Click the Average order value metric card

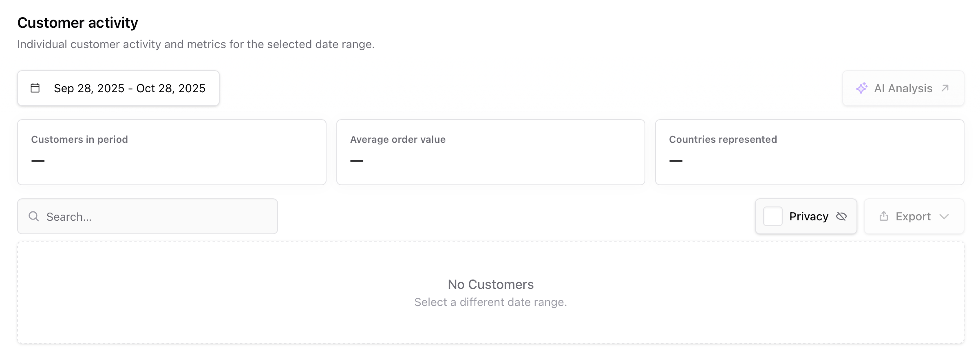(490, 152)
